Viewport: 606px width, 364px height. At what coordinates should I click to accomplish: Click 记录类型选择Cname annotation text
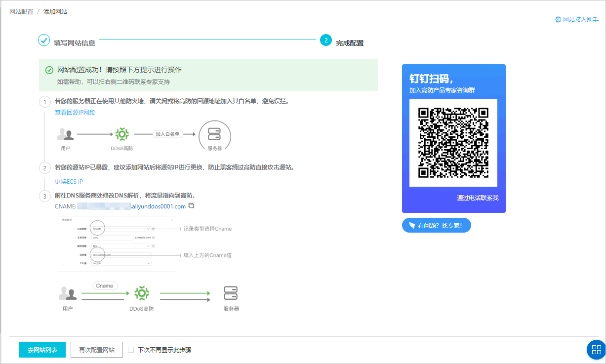click(x=207, y=229)
